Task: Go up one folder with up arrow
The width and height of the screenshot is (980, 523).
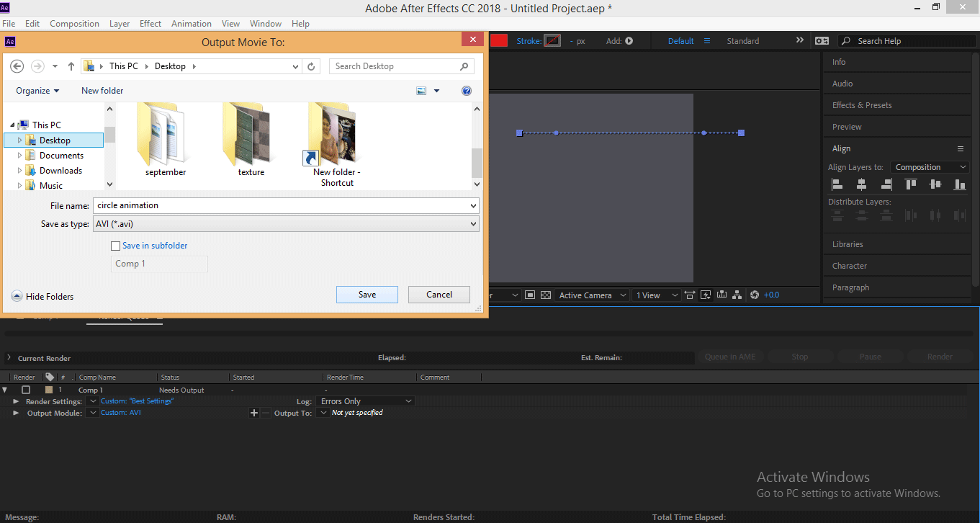Action: click(x=71, y=66)
